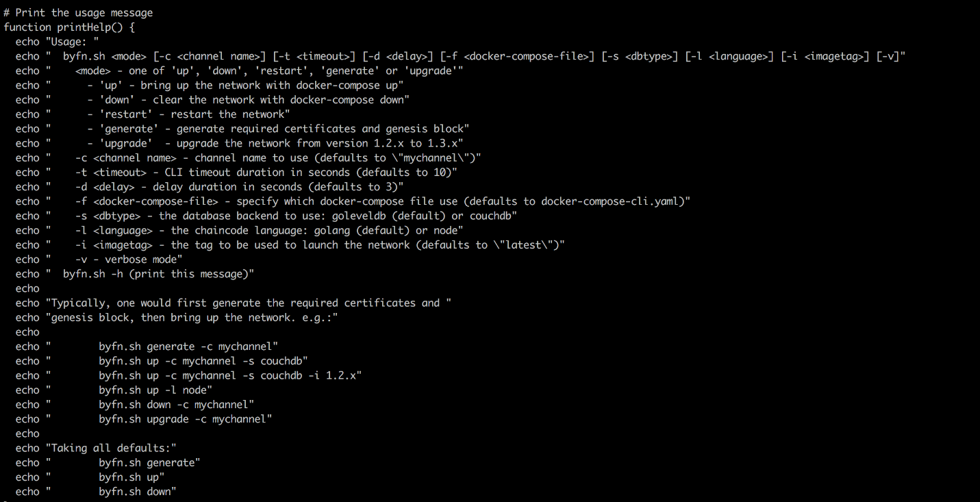Click the 'byfn.sh generate -c mychannel' example

185,347
